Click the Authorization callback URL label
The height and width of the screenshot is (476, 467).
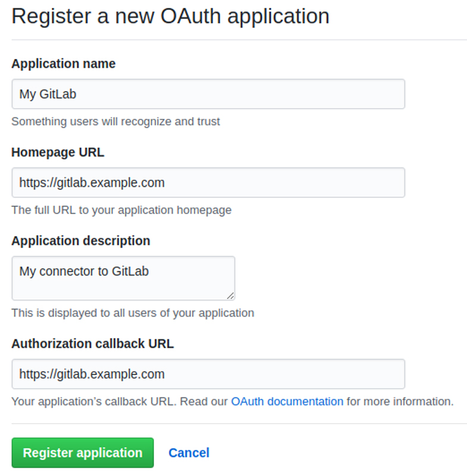click(92, 344)
